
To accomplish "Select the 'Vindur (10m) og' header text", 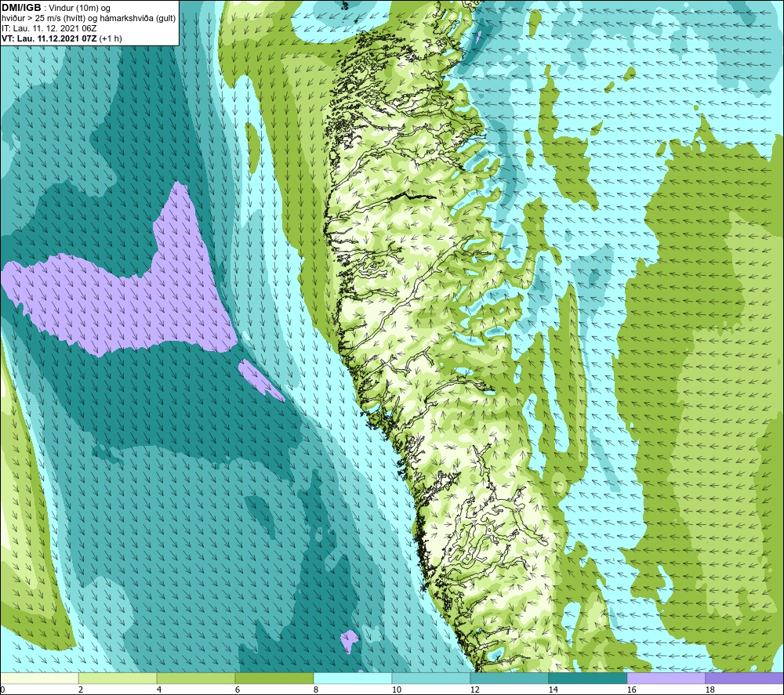I will coord(79,9).
